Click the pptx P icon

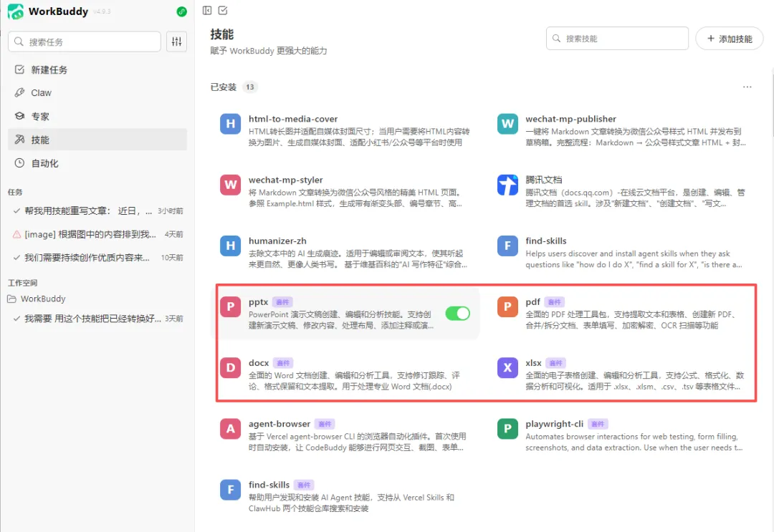coord(231,306)
